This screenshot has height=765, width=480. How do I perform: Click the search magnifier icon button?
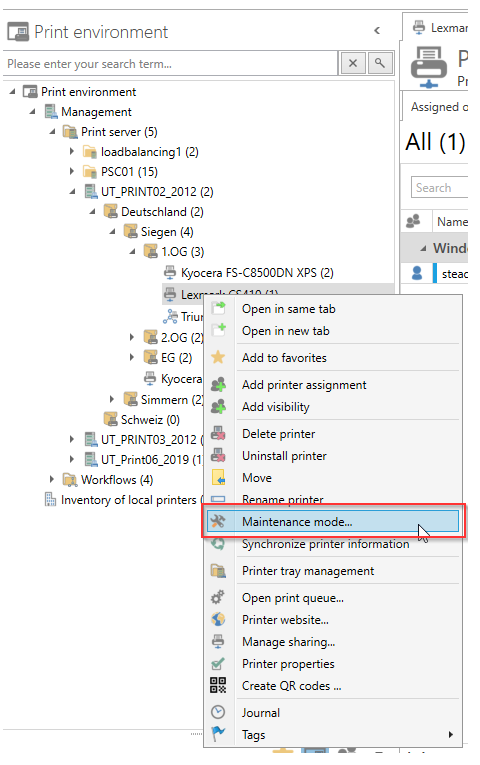(x=380, y=63)
